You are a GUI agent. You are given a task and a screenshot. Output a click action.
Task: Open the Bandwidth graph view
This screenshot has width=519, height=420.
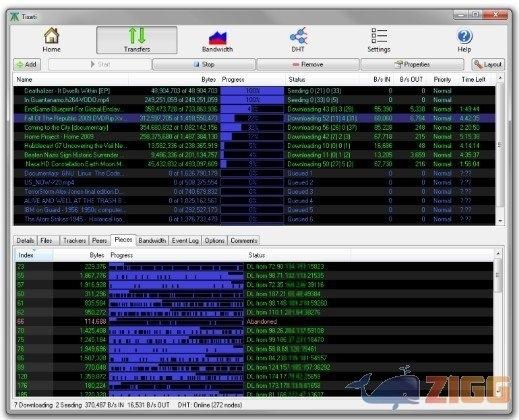(x=217, y=41)
